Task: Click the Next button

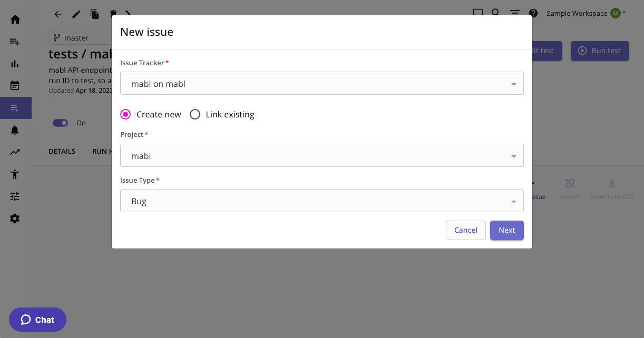Action: pyautogui.click(x=507, y=230)
